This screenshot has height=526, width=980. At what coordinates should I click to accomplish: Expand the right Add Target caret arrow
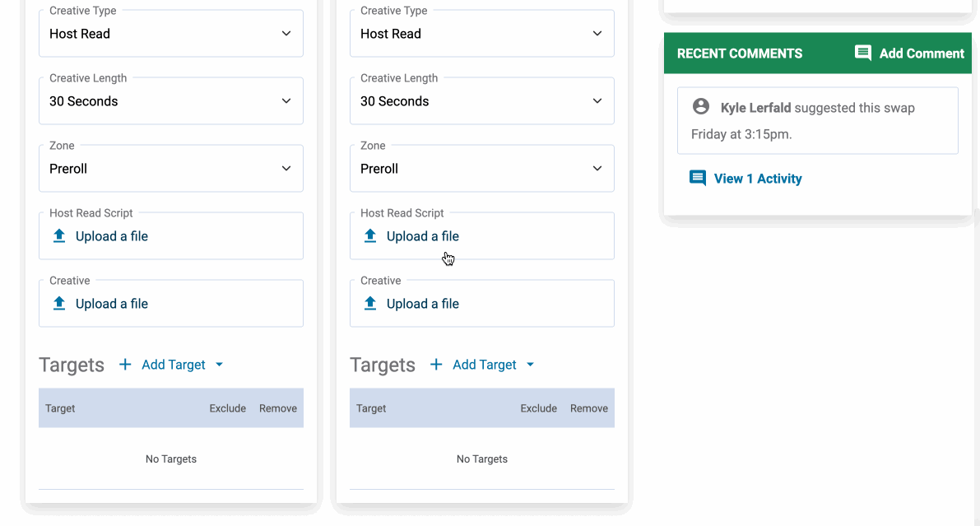coord(530,365)
